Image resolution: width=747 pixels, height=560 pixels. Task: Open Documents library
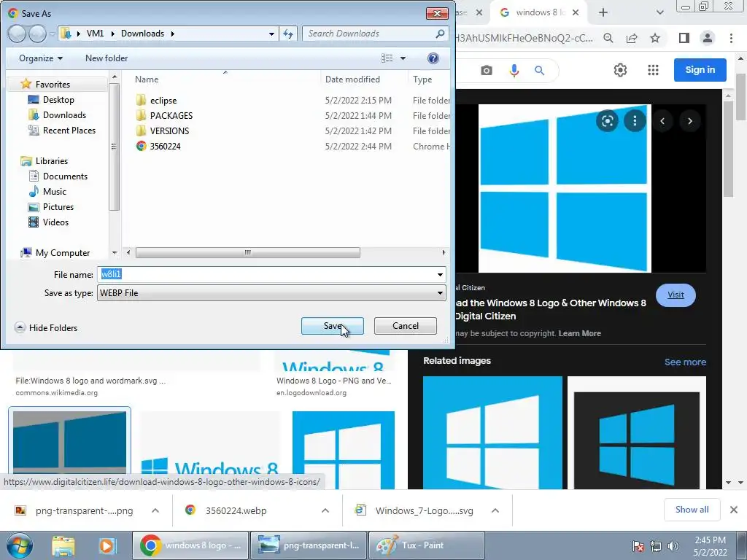[x=65, y=176]
